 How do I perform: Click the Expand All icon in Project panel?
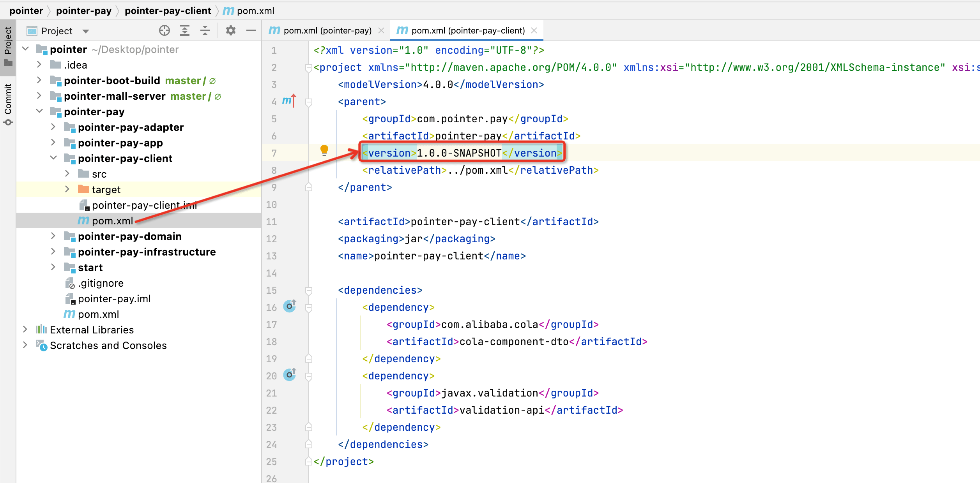tap(185, 30)
